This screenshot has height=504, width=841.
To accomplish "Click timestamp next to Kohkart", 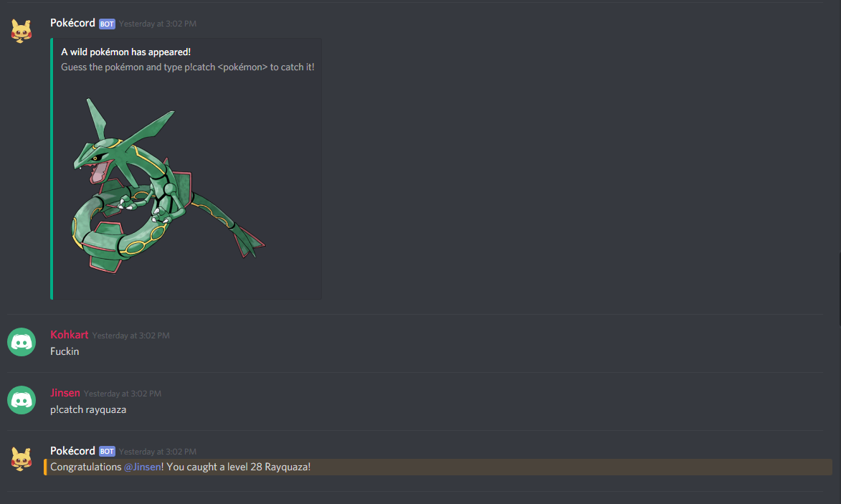I will 131,336.
